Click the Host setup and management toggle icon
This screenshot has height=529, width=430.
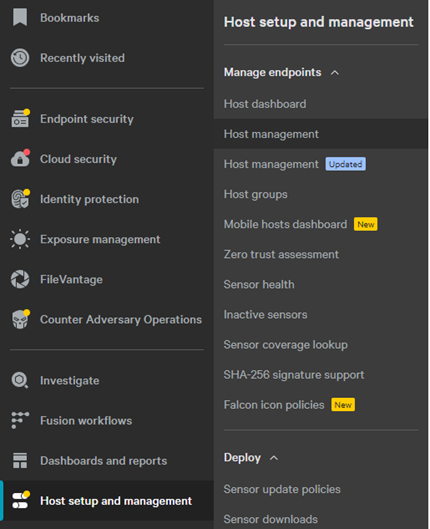click(21, 500)
